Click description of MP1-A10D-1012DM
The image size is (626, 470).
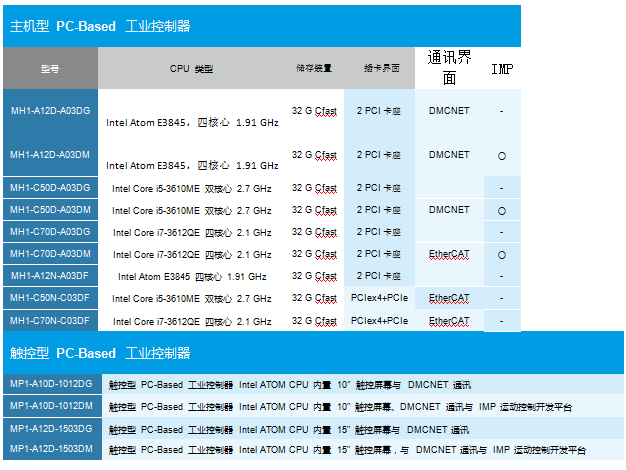point(340,407)
